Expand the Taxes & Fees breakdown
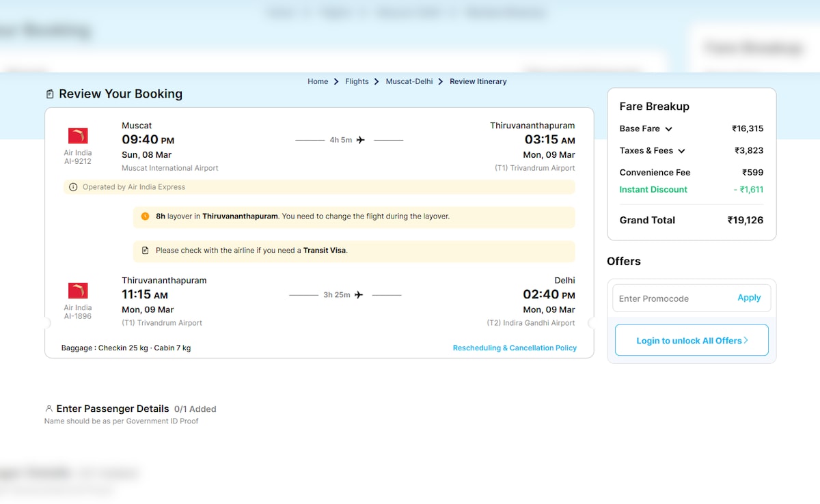Viewport: 820px width, 504px height. click(x=681, y=151)
